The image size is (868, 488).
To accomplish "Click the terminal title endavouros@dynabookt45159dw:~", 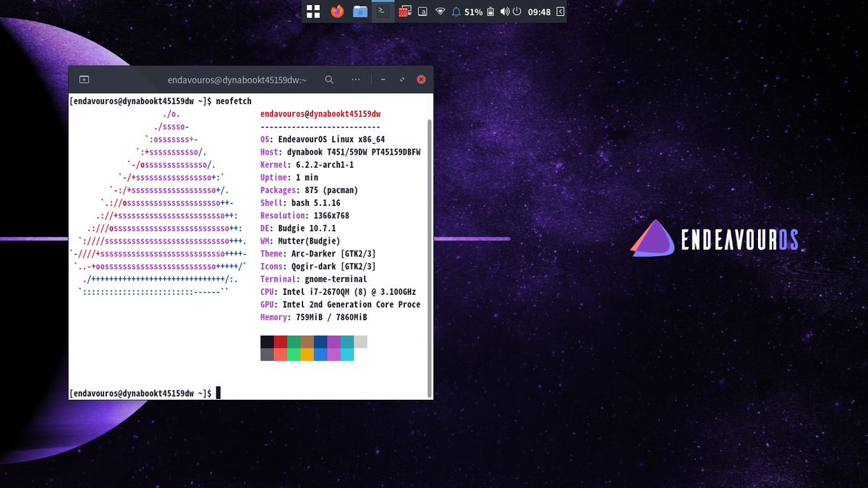I will 237,80.
